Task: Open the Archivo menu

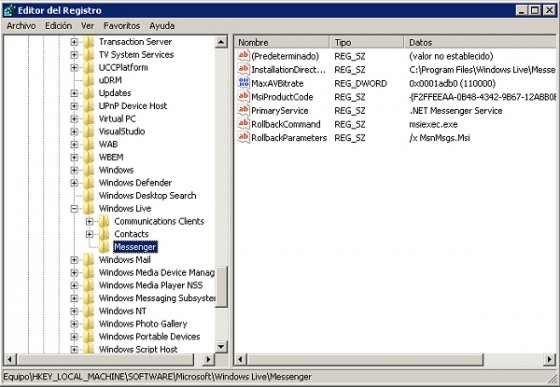Action: tap(21, 26)
